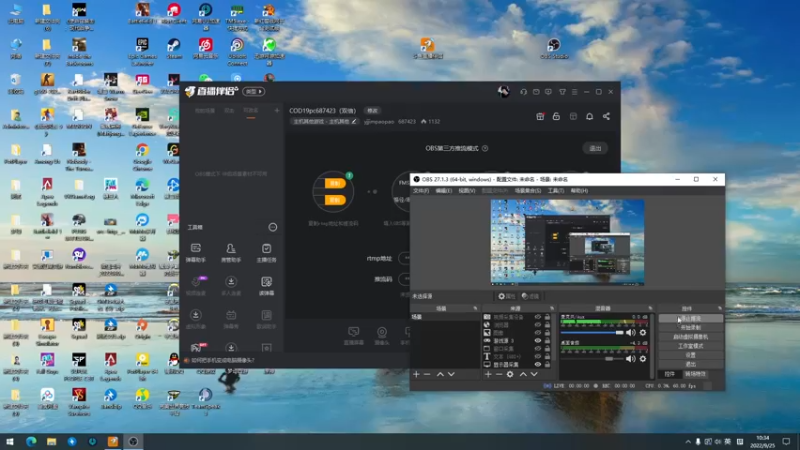Open the 帮助(H) menu in OBS
Image resolution: width=800 pixels, height=450 pixels.
point(579,190)
